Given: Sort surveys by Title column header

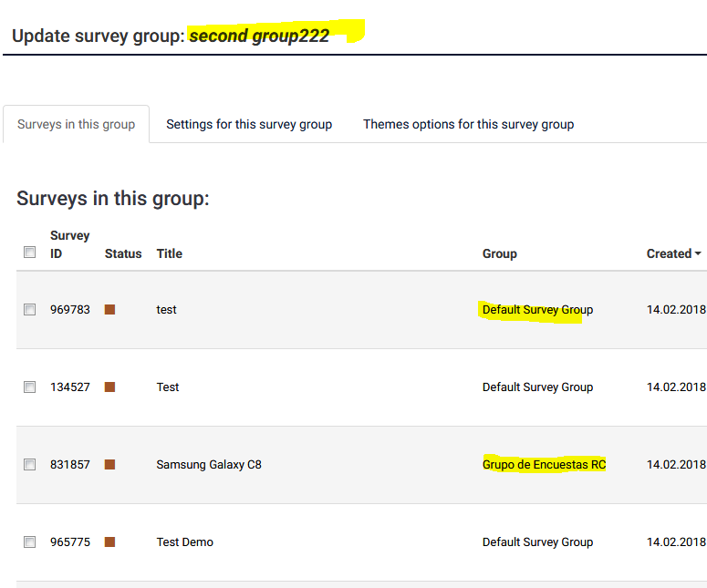Looking at the screenshot, I should coord(170,253).
